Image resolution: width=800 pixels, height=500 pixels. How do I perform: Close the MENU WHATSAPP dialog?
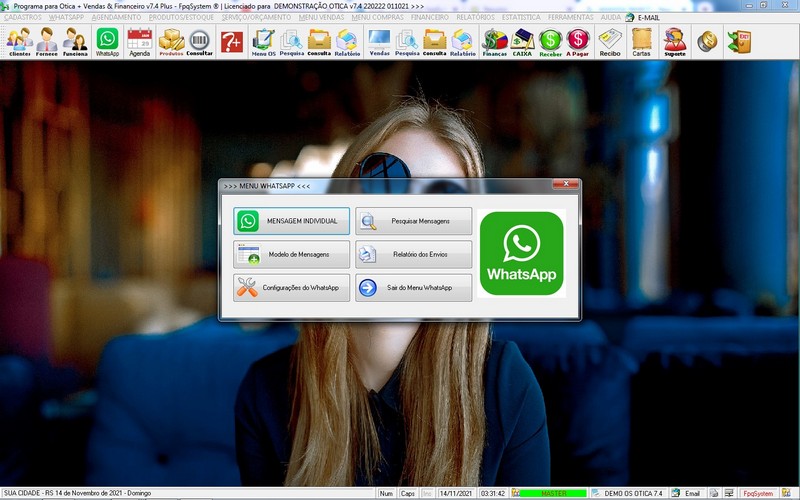(x=566, y=184)
